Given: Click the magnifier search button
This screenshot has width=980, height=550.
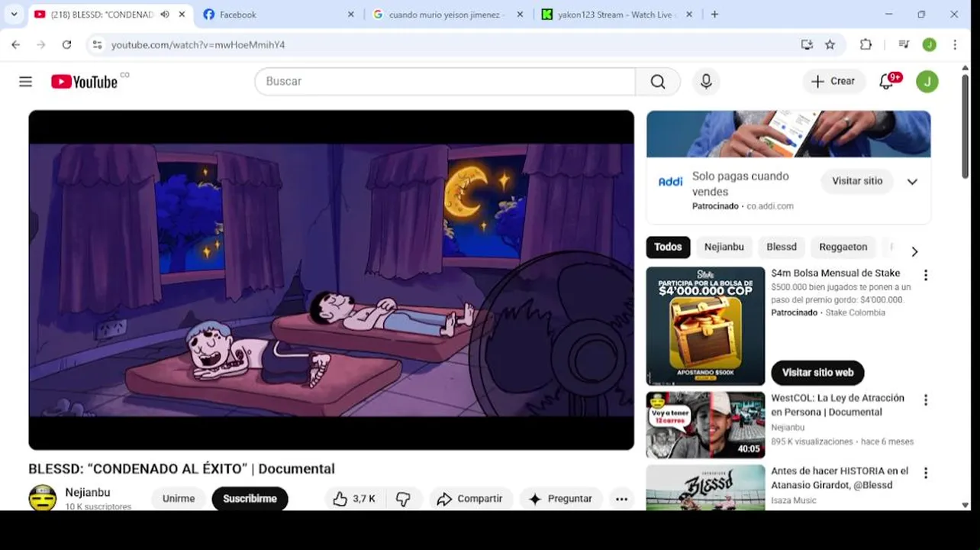Looking at the screenshot, I should 658,82.
